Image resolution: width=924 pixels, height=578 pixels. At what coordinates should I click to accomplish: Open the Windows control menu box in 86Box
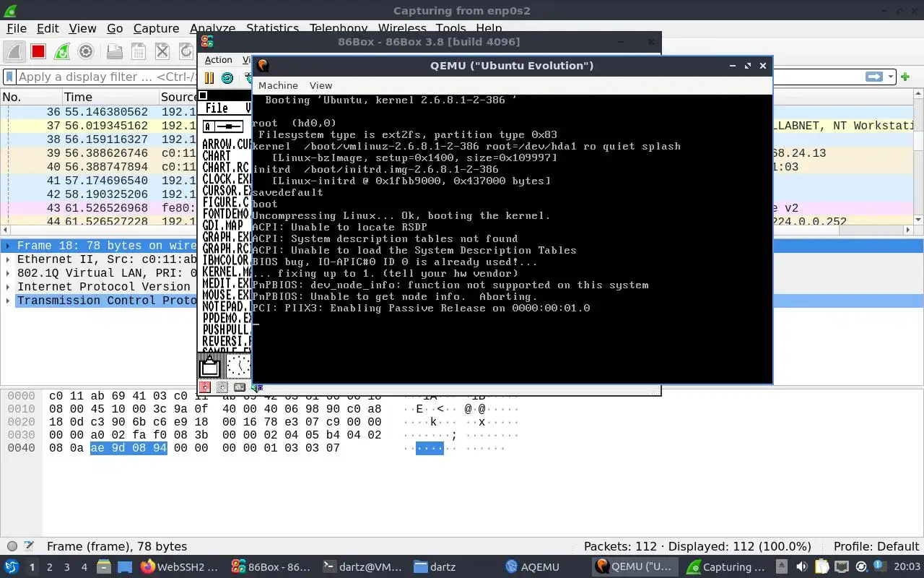click(x=204, y=95)
